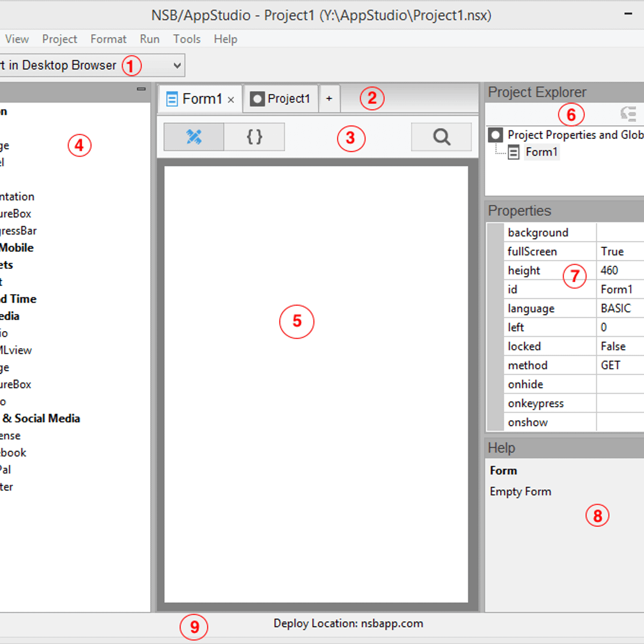Open the Tools menu
This screenshot has height=644, width=644.
click(x=186, y=39)
